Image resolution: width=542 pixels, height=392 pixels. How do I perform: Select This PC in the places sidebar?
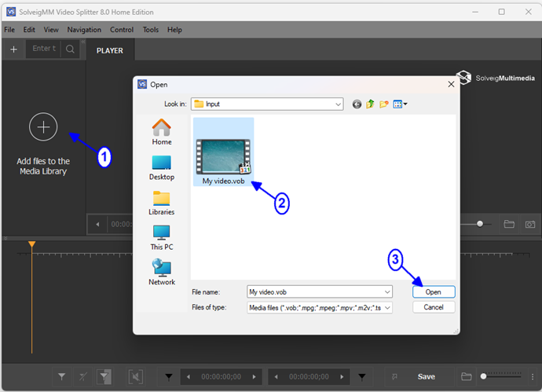tap(162, 238)
